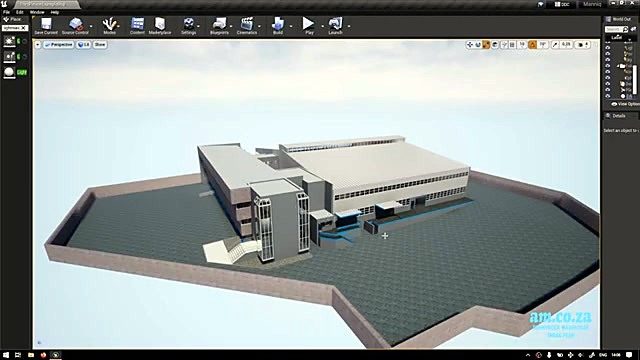Image resolution: width=640 pixels, height=360 pixels.
Task: Open the Source Control dropdown arrow
Action: click(x=91, y=26)
